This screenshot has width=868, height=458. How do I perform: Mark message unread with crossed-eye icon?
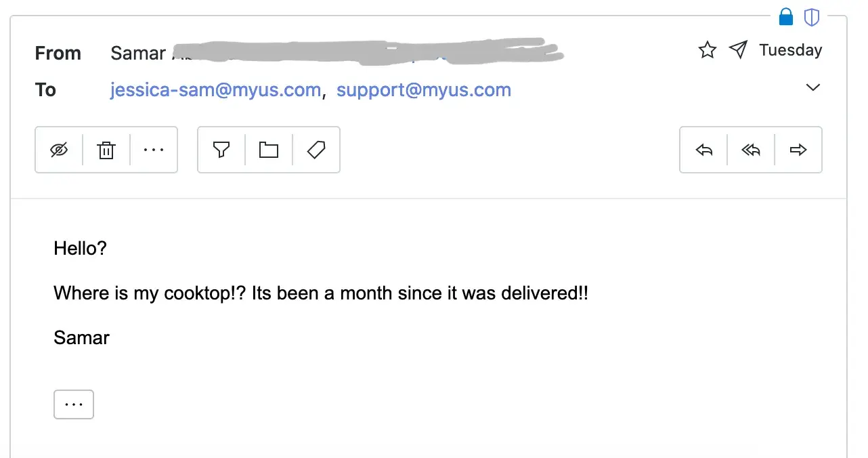[x=60, y=150]
